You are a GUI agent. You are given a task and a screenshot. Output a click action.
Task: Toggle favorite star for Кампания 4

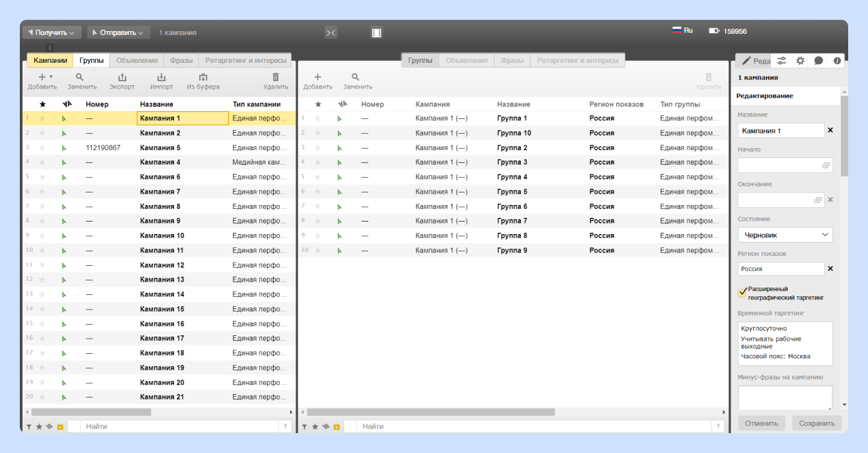coord(43,162)
